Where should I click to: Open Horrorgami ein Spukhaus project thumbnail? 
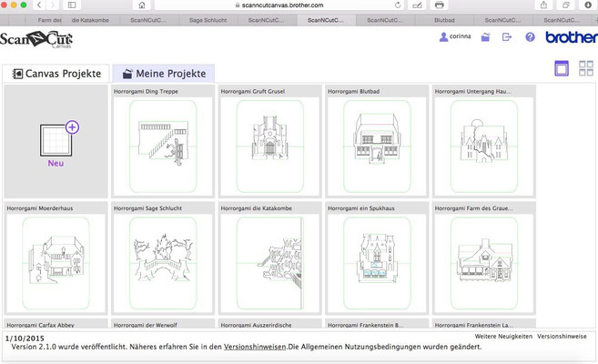coord(377,263)
